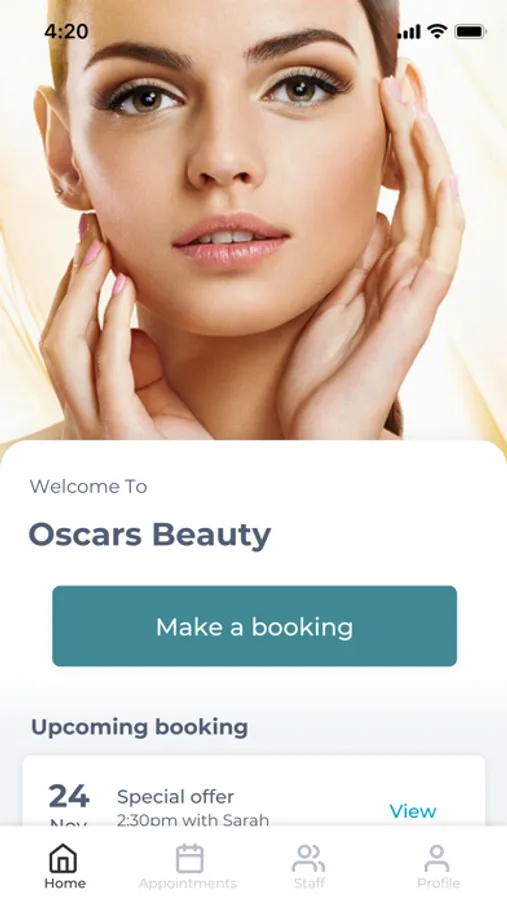
Task: Open the Profile person icon
Action: [437, 858]
